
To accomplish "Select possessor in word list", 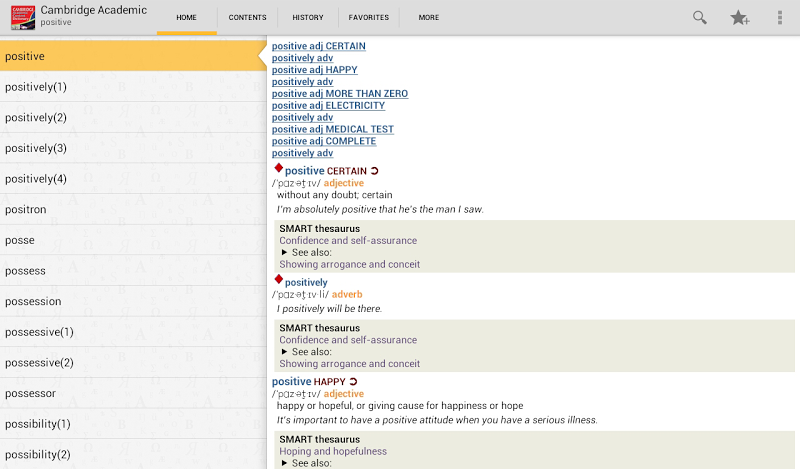I will [x=133, y=393].
